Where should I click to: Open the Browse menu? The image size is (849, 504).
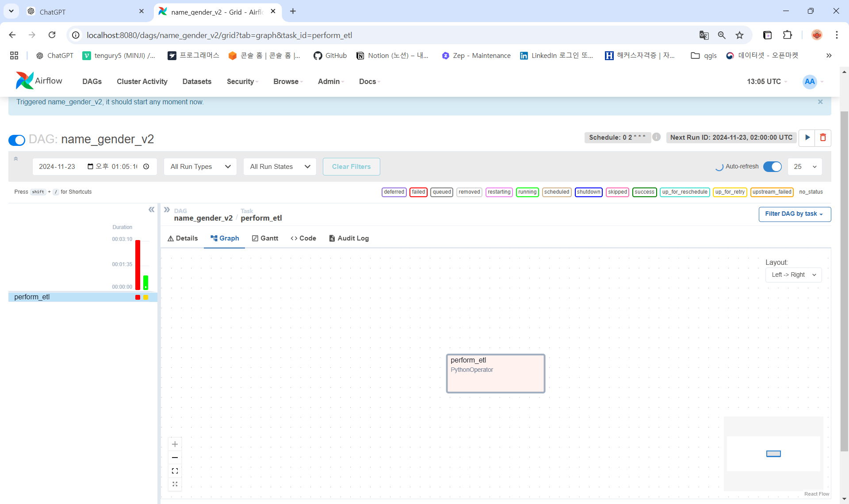(287, 81)
